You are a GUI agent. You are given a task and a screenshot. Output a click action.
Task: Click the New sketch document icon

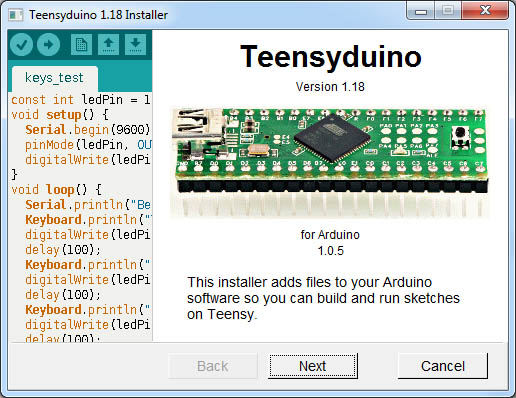pyautogui.click(x=81, y=44)
